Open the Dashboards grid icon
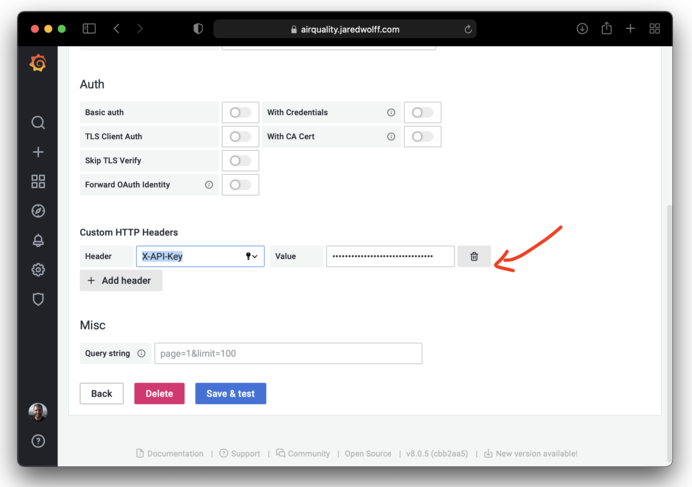The image size is (692, 487). pyautogui.click(x=38, y=182)
